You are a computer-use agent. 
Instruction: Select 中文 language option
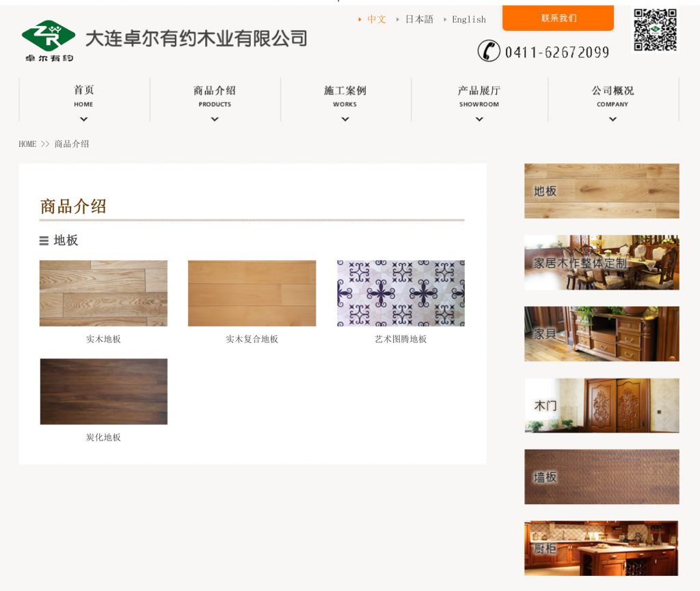coord(376,19)
